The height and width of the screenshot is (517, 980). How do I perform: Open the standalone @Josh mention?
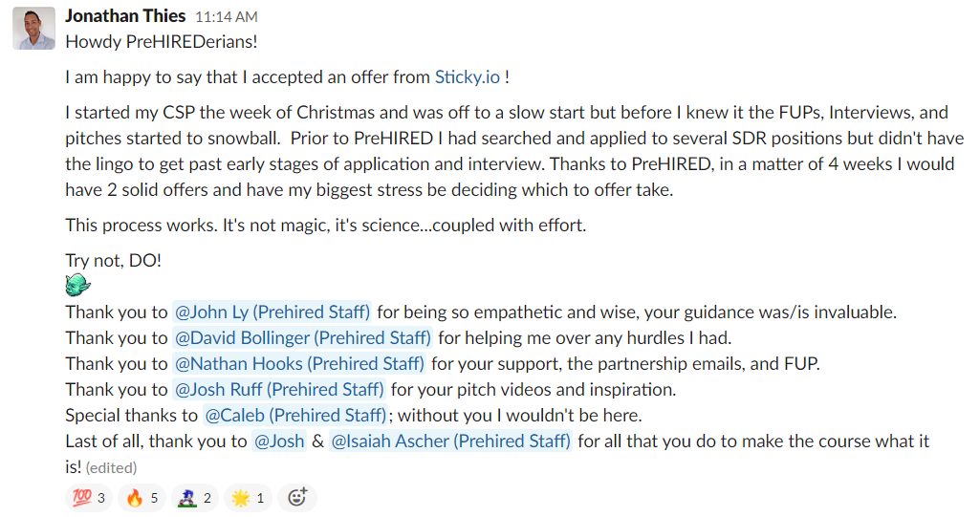tap(278, 441)
